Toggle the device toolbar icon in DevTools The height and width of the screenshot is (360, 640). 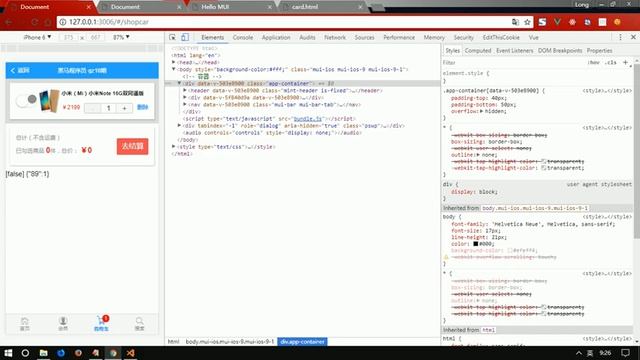[x=185, y=37]
